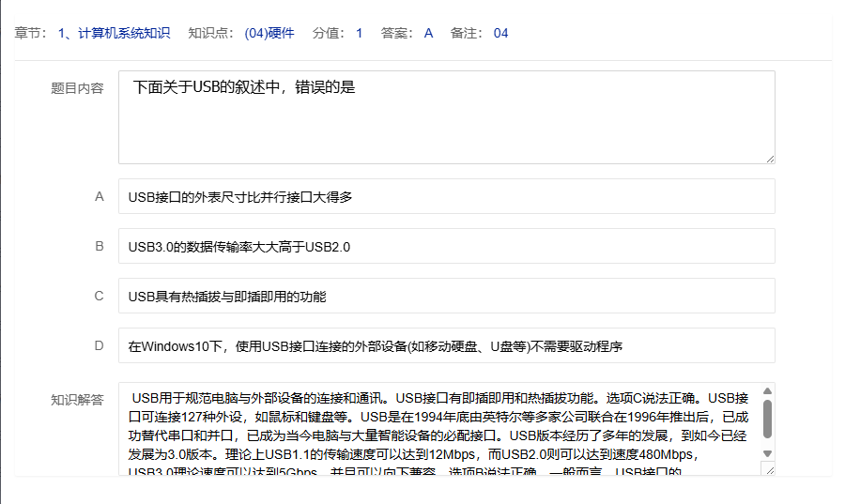This screenshot has height=504, width=845.
Task: Click the 题目内容 field label
Action: (x=77, y=88)
